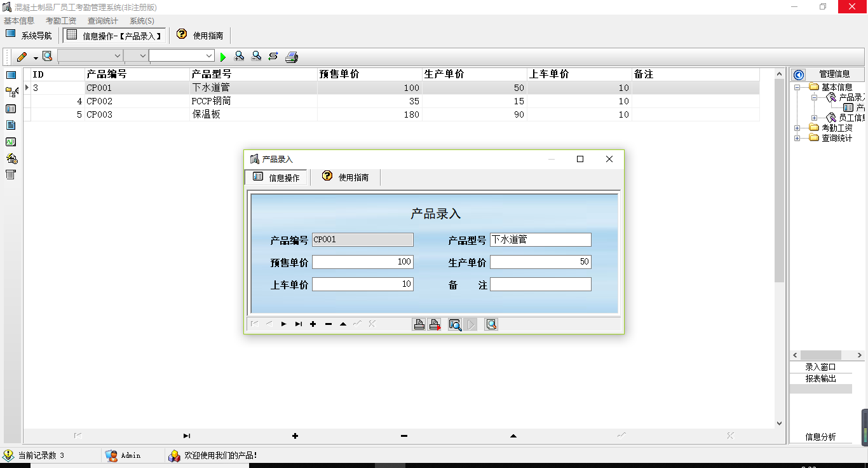This screenshot has height=468, width=868.
Task: Click the magnifier with plus icon
Action: [240, 56]
